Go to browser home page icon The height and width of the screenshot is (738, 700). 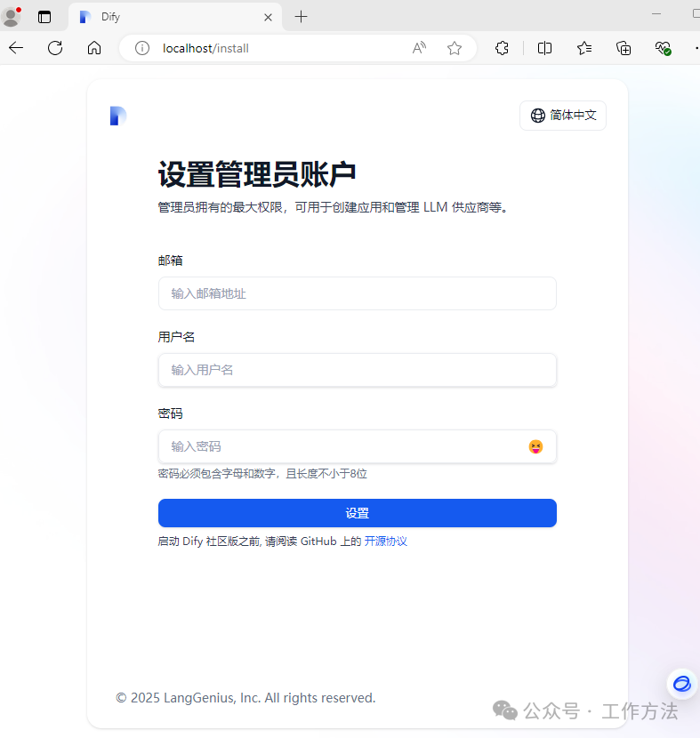94,48
